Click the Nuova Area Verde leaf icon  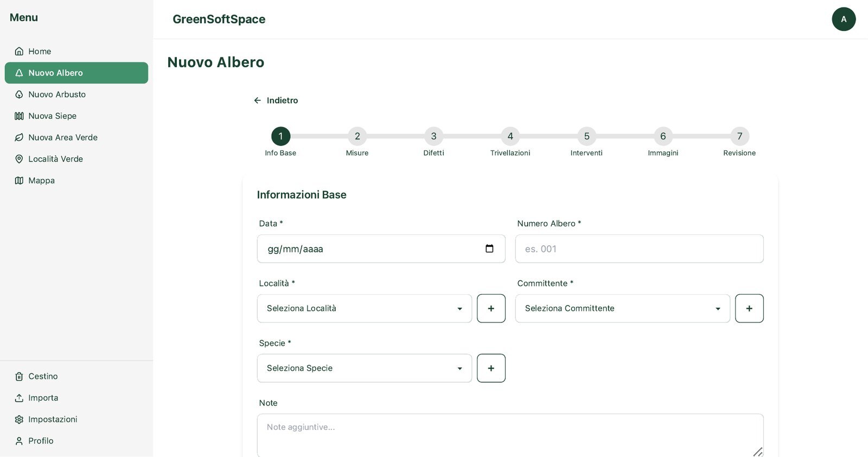point(19,137)
